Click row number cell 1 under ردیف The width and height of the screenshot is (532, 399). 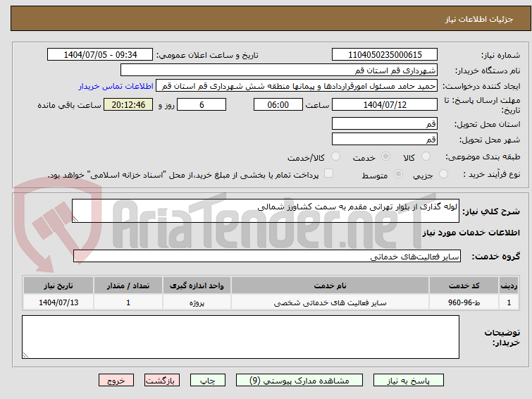click(509, 302)
